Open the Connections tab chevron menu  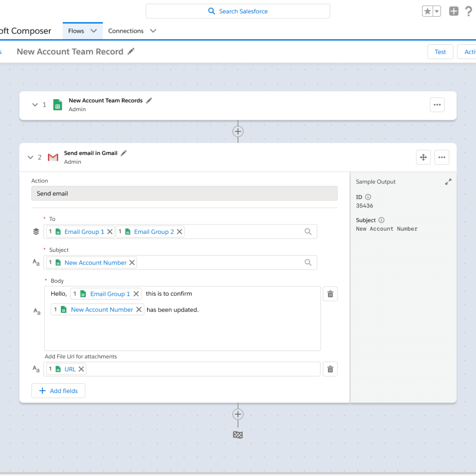(x=153, y=31)
